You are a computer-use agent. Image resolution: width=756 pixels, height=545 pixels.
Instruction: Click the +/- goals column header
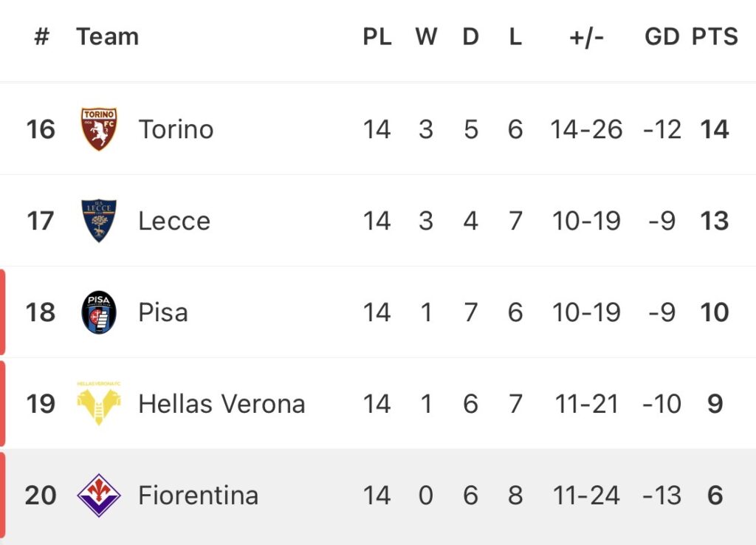(x=586, y=37)
